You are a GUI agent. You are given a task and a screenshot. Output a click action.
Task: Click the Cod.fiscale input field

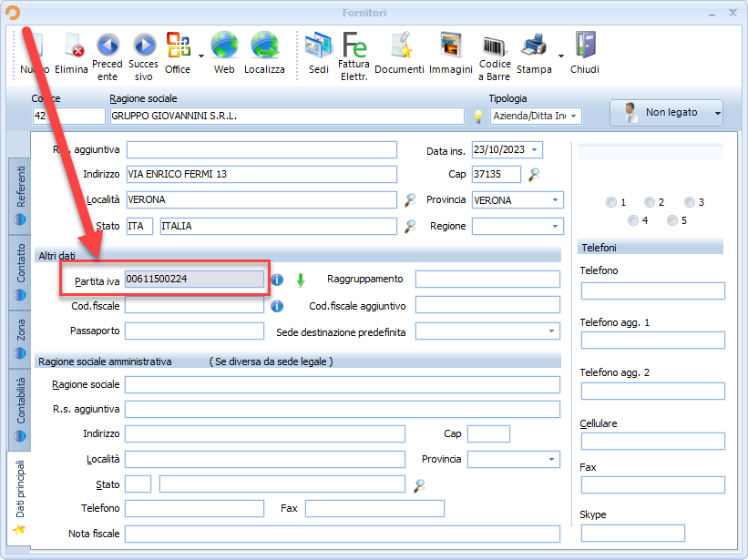pyautogui.click(x=195, y=305)
